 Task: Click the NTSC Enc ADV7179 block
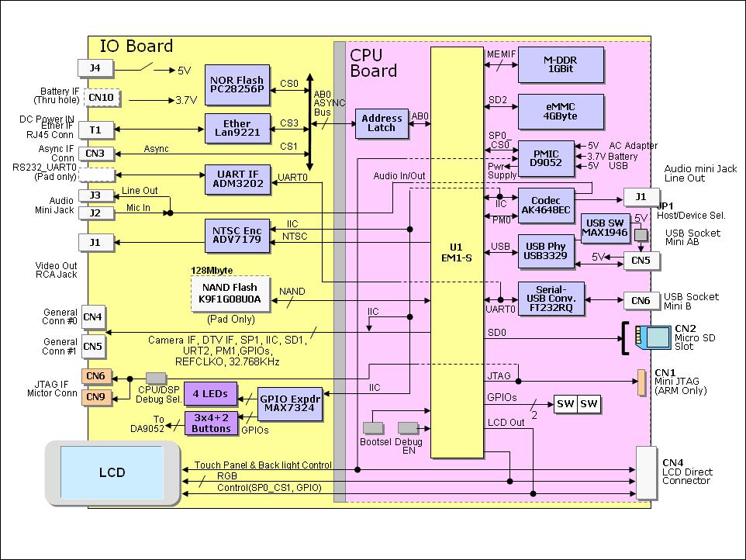(x=237, y=235)
